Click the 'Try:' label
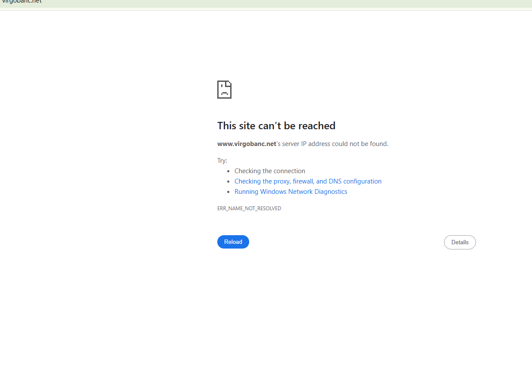This screenshot has width=532, height=392. click(222, 161)
